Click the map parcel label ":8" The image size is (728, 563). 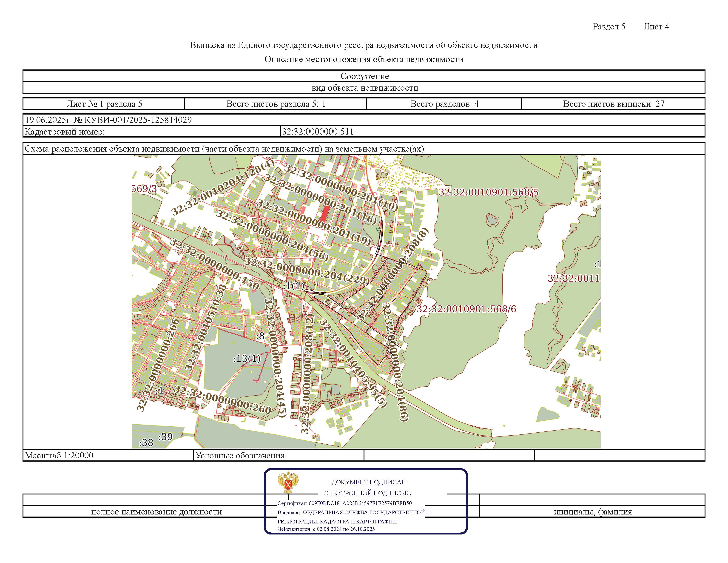coord(260,336)
